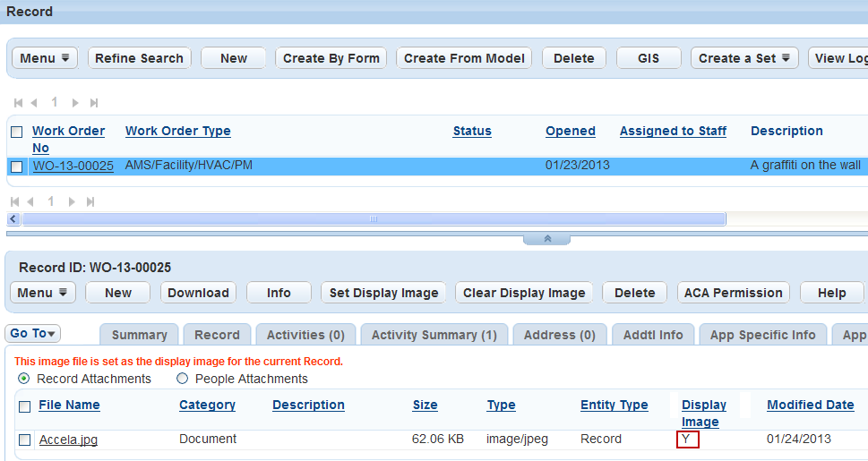Click the Set Display Image button
The height and width of the screenshot is (461, 868).
(383, 293)
